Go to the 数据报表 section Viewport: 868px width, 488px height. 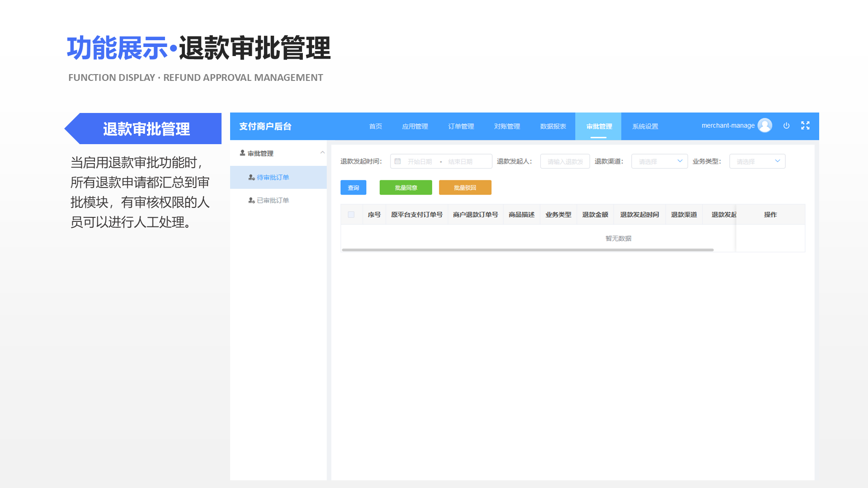[x=553, y=126]
